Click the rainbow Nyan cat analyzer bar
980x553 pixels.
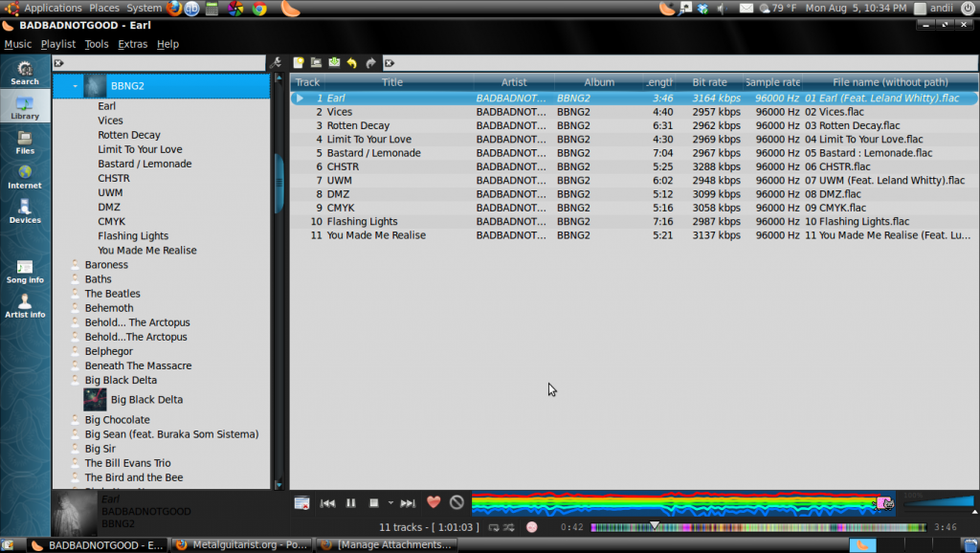pyautogui.click(x=683, y=503)
